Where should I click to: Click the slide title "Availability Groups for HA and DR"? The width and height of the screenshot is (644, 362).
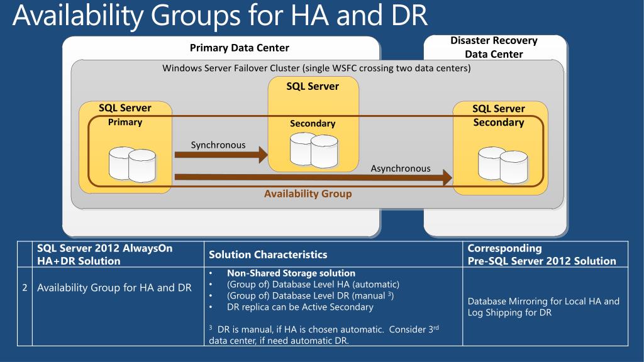pyautogui.click(x=220, y=16)
